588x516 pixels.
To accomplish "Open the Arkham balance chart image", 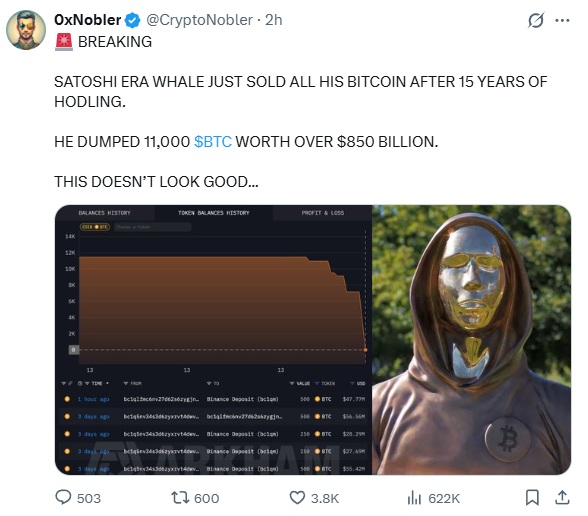I will point(213,340).
